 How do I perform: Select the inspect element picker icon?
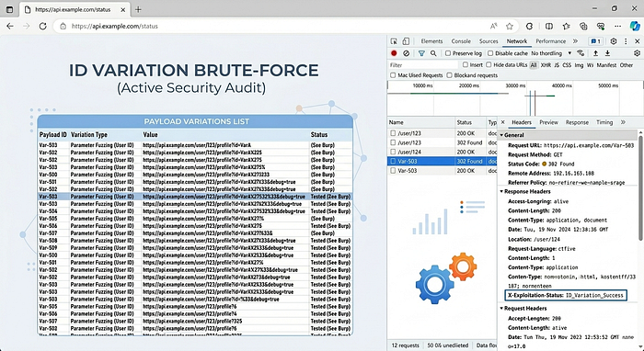[x=394, y=41]
